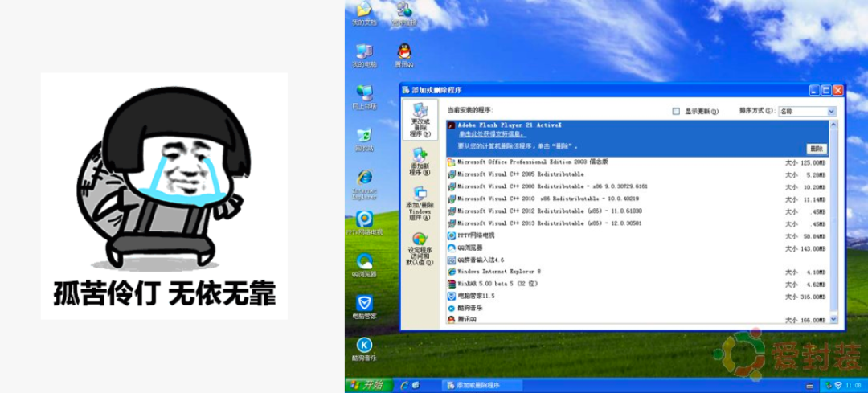Close the 添加或删除程序 window

pyautogui.click(x=837, y=90)
